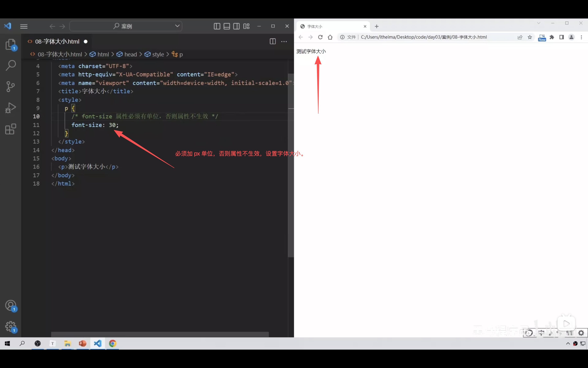Go to the Chrome home page
The width and height of the screenshot is (588, 368).
(x=330, y=37)
